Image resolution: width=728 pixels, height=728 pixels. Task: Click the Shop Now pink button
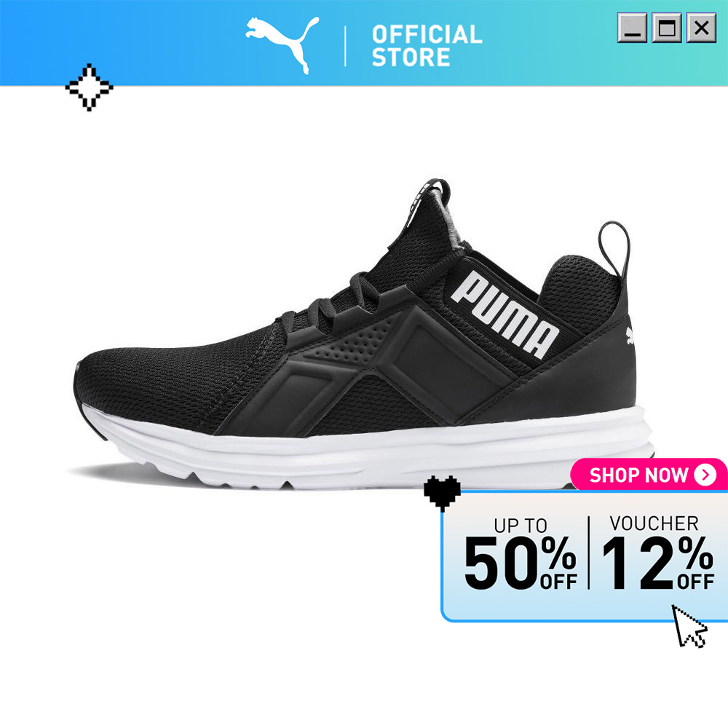tap(649, 475)
